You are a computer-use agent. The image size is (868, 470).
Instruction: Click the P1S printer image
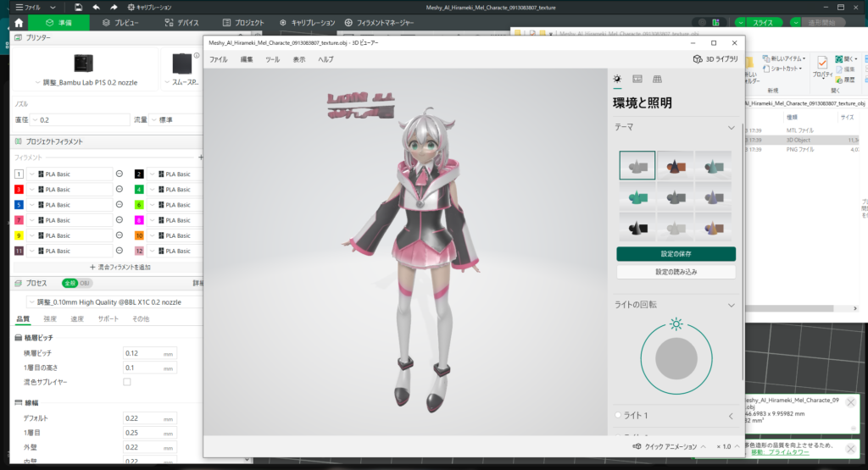click(84, 63)
